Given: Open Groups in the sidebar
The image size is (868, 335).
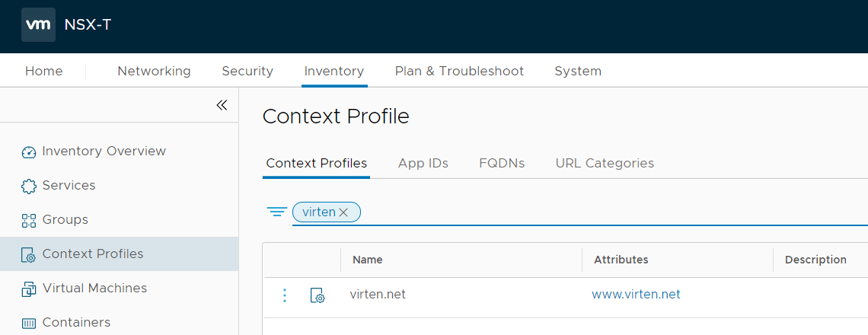Looking at the screenshot, I should click(65, 220).
